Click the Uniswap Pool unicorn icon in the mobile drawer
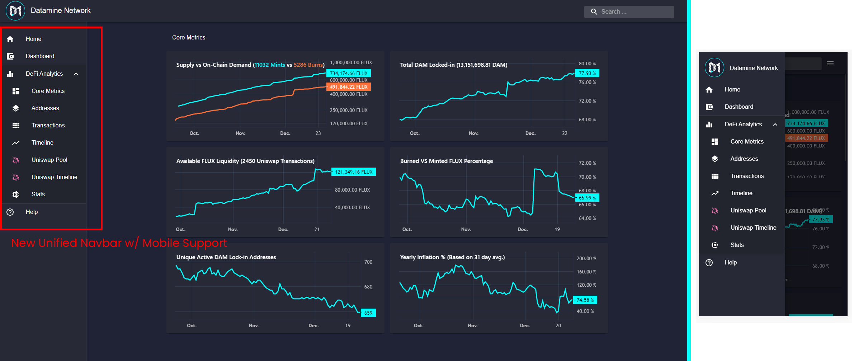This screenshot has height=361, width=868. coord(715,211)
